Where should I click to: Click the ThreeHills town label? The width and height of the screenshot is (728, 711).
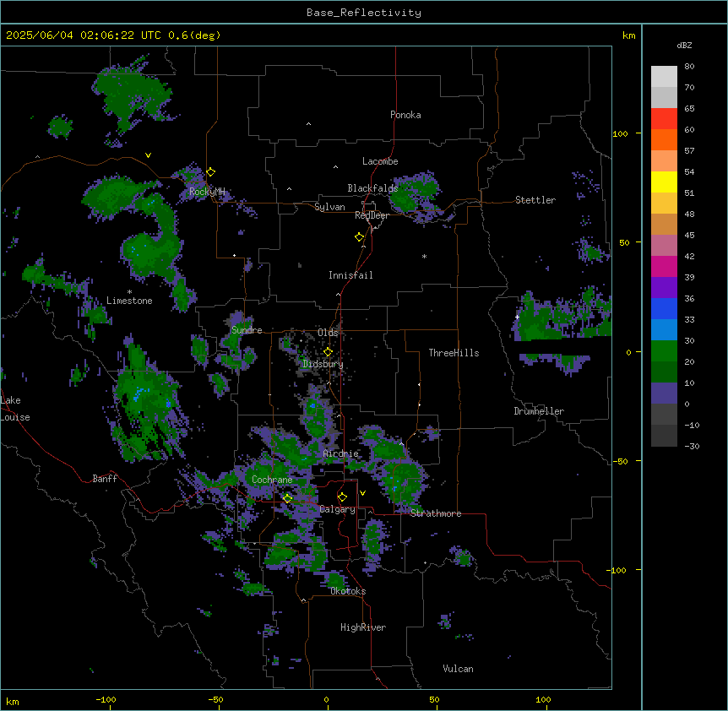coord(454,353)
